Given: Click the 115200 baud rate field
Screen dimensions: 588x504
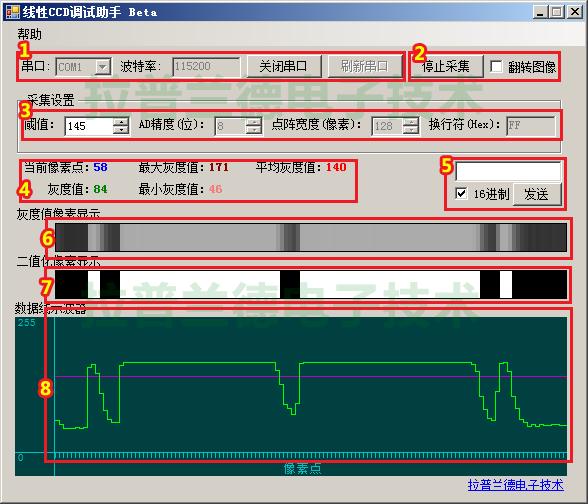Looking at the screenshot, I should pos(206,67).
